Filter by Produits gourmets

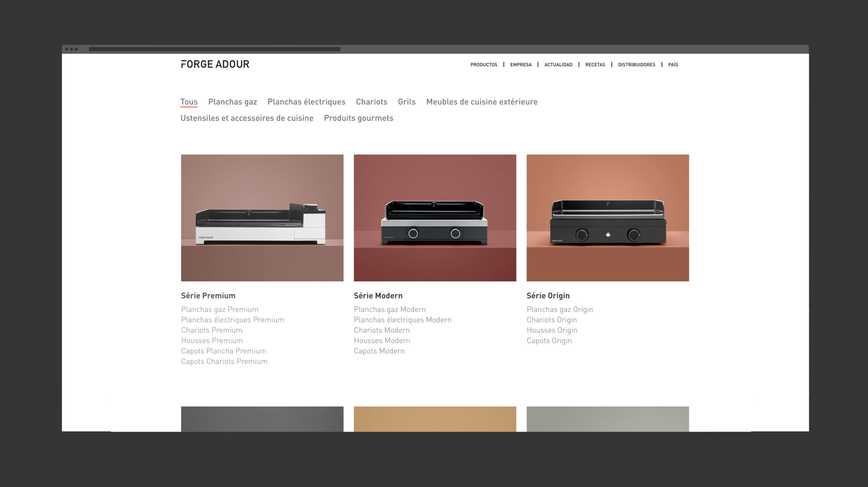[x=358, y=118]
